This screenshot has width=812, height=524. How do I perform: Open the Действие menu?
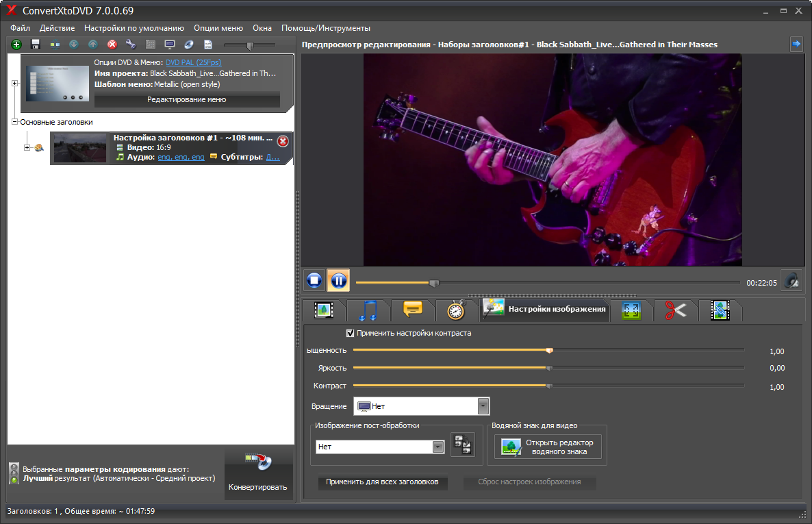(x=57, y=28)
